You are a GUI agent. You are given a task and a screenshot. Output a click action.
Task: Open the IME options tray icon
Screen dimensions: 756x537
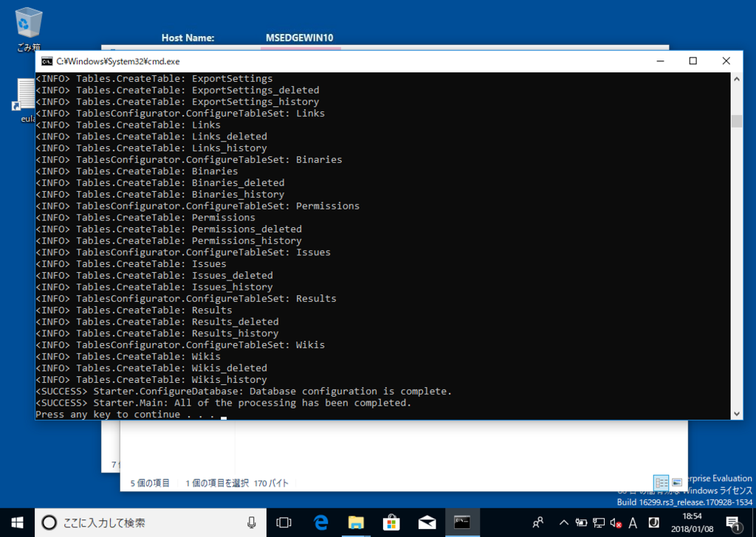(653, 522)
